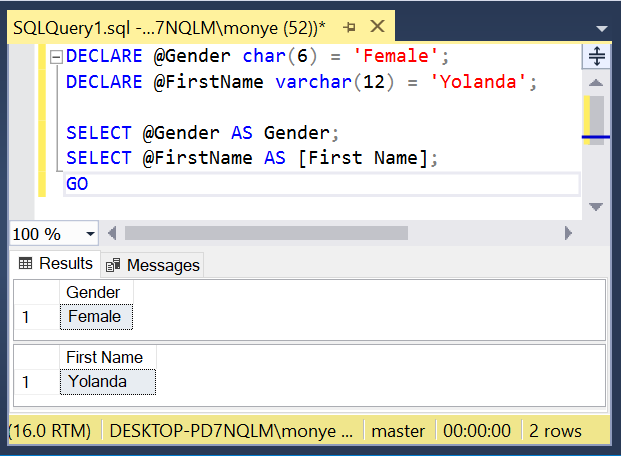
Task: Click the 2 rows status entry
Action: click(555, 431)
